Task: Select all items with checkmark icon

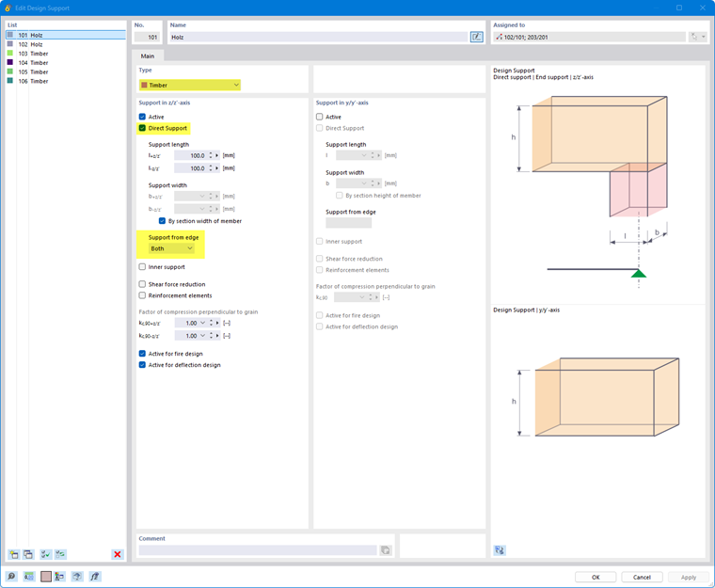Action: (45, 554)
